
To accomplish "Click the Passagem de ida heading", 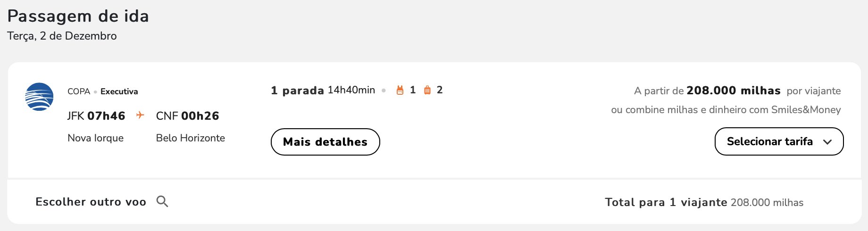I will (x=78, y=16).
